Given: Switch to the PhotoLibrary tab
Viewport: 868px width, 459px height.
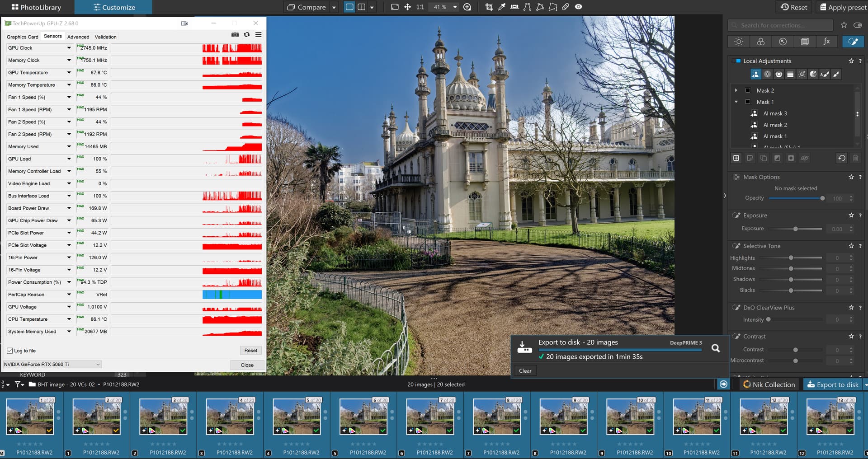Looking at the screenshot, I should click(36, 7).
